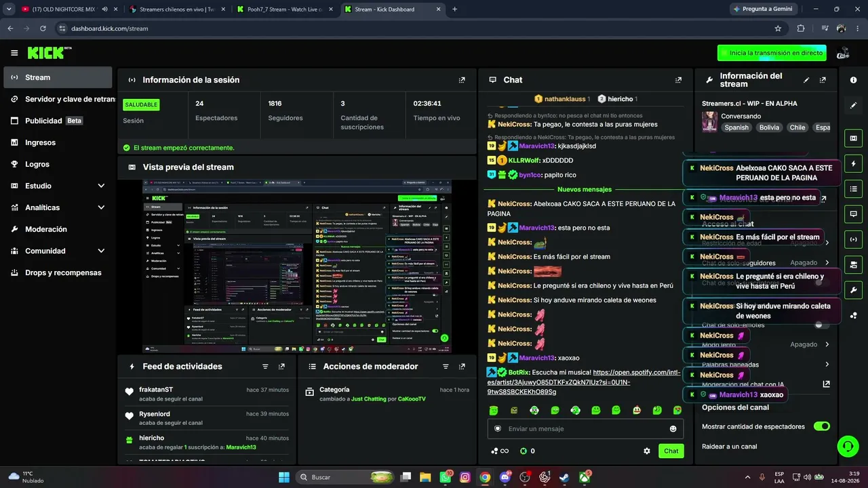Send message with the green Chat button
Viewport: 868px width, 488px height.
point(671,451)
